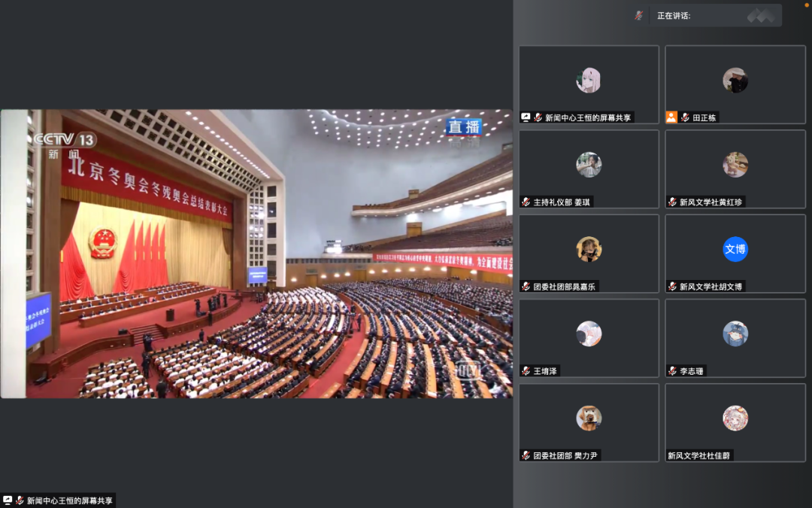Click the muted mic icon beside 正在讲话
Image resolution: width=812 pixels, height=508 pixels.
click(x=638, y=15)
